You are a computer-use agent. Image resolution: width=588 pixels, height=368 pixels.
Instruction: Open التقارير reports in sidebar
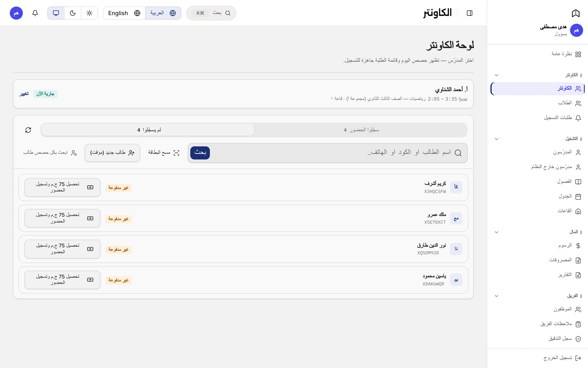coord(538,275)
